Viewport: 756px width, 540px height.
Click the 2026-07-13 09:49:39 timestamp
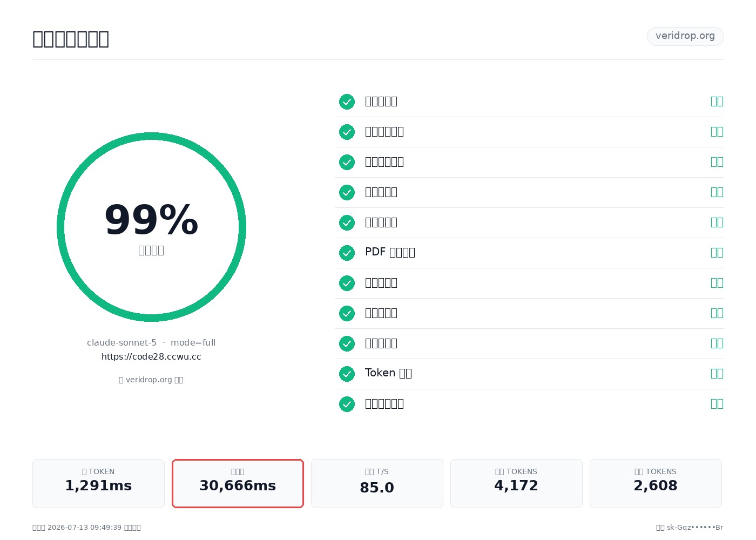pos(84,528)
